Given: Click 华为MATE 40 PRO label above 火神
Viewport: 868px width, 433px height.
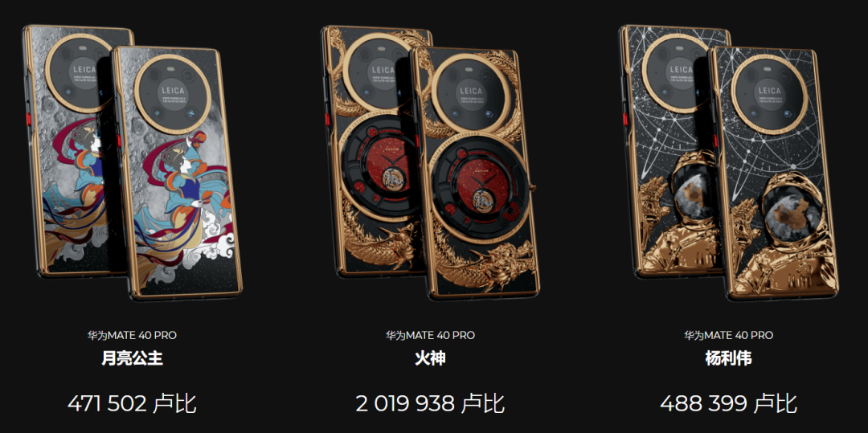Looking at the screenshot, I should [x=430, y=335].
